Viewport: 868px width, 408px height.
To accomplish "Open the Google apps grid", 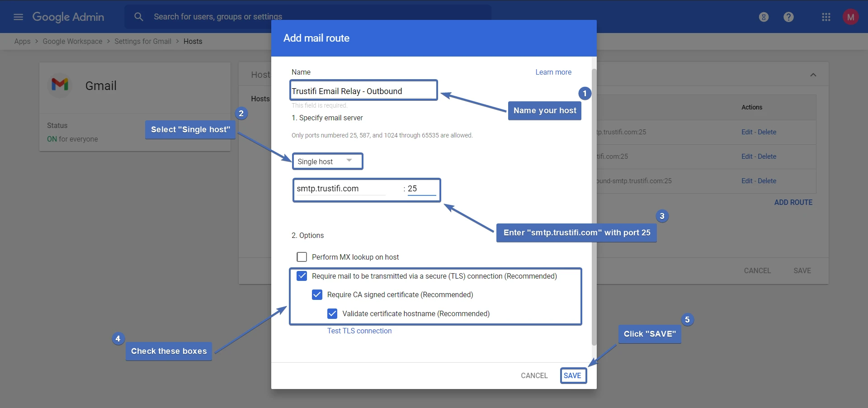I will (x=826, y=17).
